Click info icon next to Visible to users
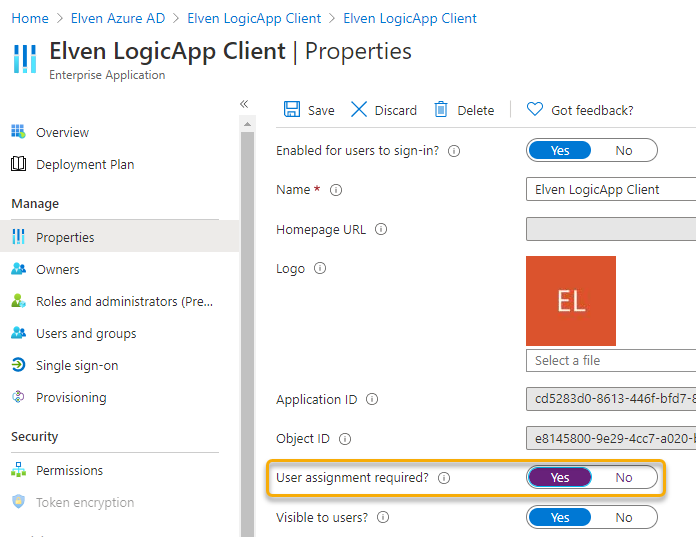The image size is (696, 537). click(383, 517)
